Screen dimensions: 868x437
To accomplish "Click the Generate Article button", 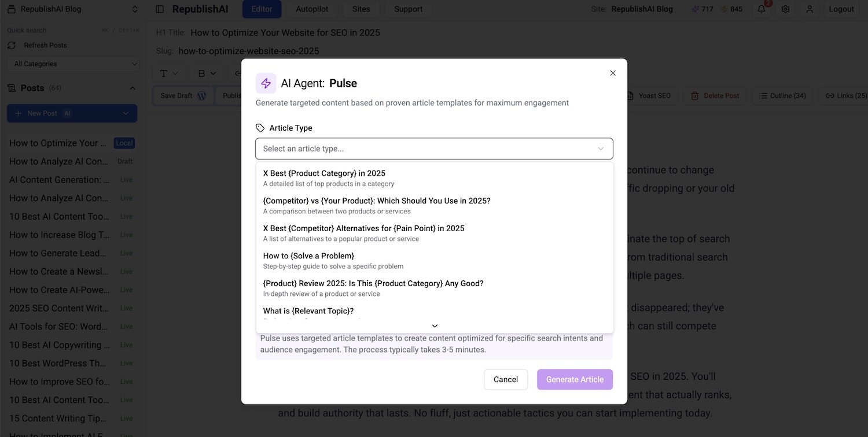I will point(575,379).
